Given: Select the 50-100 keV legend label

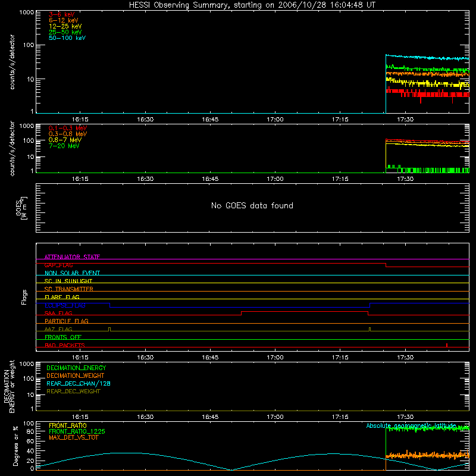Looking at the screenshot, I should pos(67,37).
